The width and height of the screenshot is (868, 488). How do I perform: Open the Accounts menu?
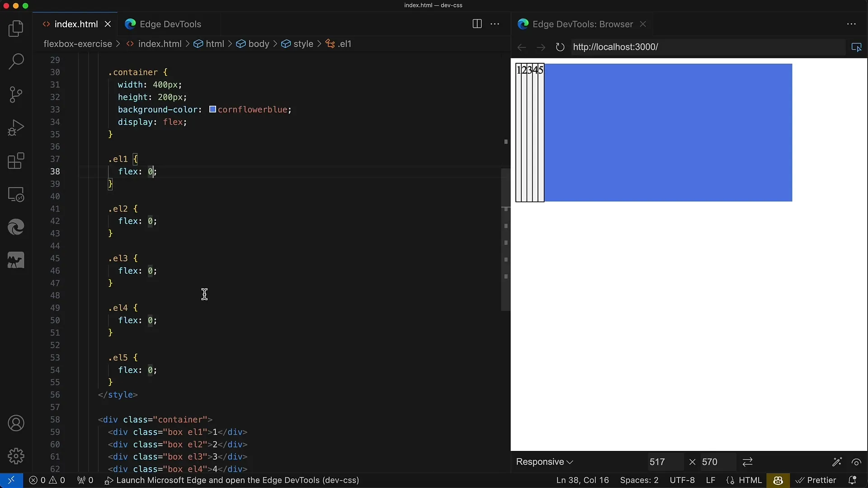pyautogui.click(x=16, y=423)
